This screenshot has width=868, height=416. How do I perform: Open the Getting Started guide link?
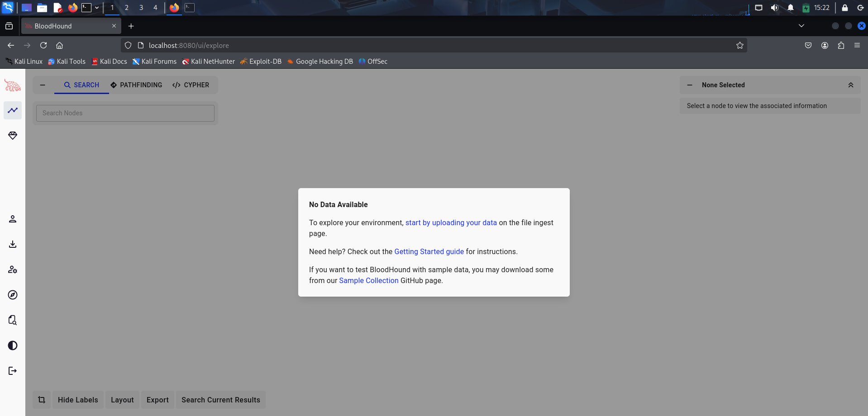pos(429,251)
